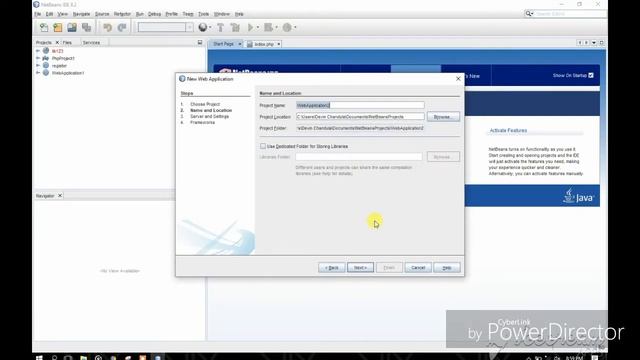Screen dimensions: 640x360
Task: Close the index.php editor tab
Action: (278, 44)
